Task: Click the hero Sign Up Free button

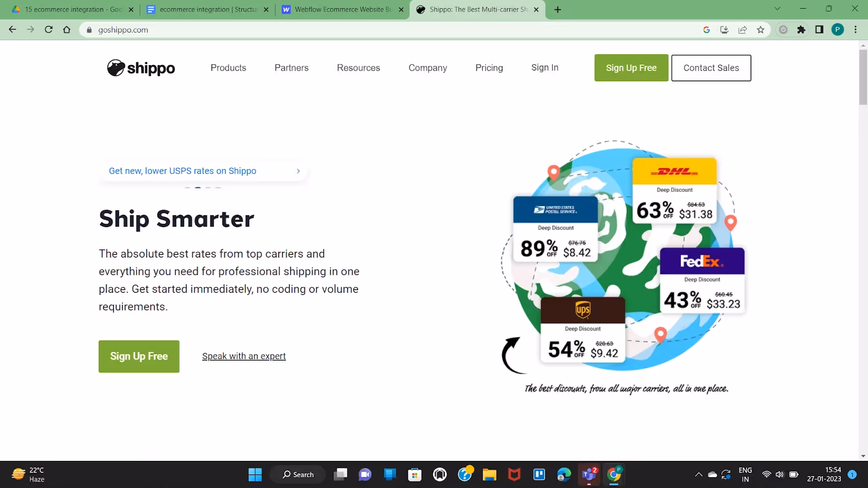Action: click(139, 356)
